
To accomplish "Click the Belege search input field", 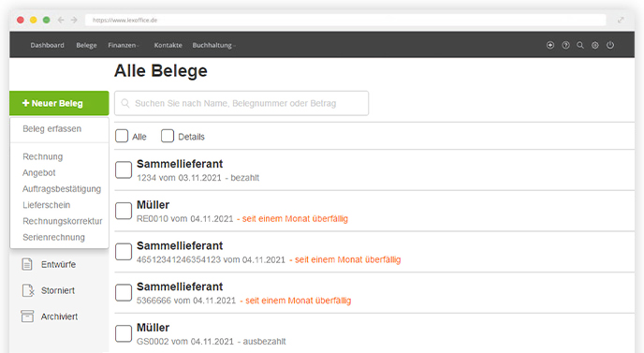I will [241, 103].
